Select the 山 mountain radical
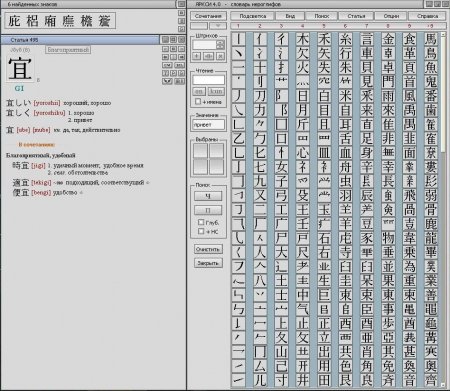 tap(281, 352)
